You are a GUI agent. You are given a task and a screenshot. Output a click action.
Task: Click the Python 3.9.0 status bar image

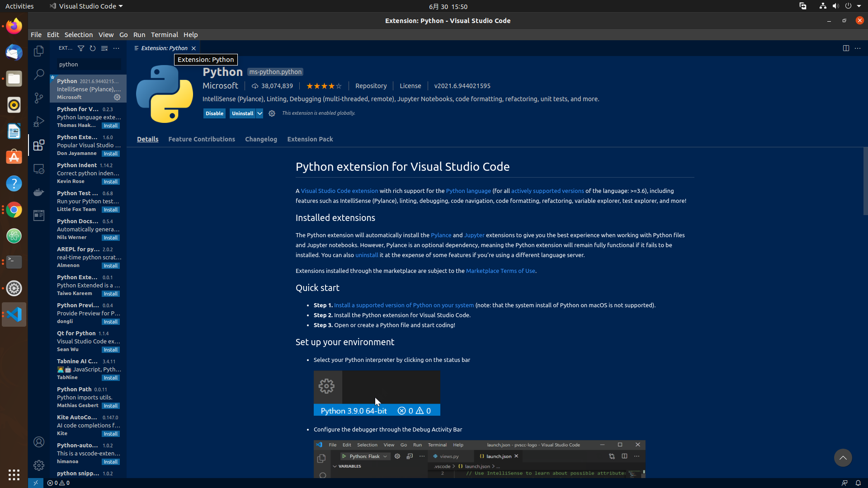pyautogui.click(x=377, y=393)
